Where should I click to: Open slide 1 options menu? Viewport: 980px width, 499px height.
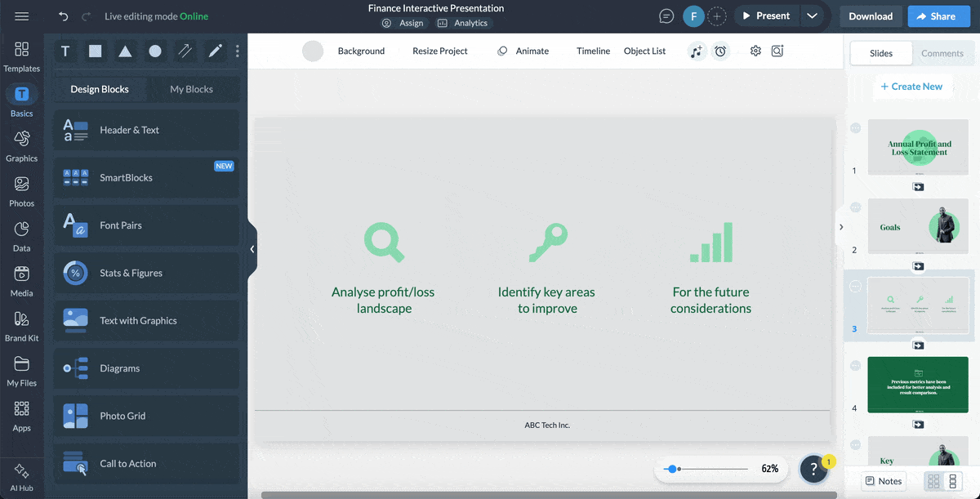coord(855,128)
